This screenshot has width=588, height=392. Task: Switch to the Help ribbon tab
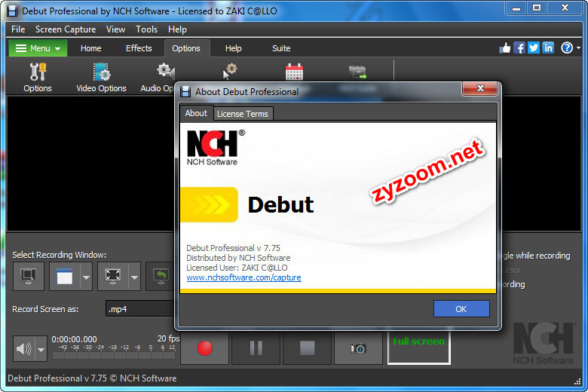pyautogui.click(x=233, y=48)
